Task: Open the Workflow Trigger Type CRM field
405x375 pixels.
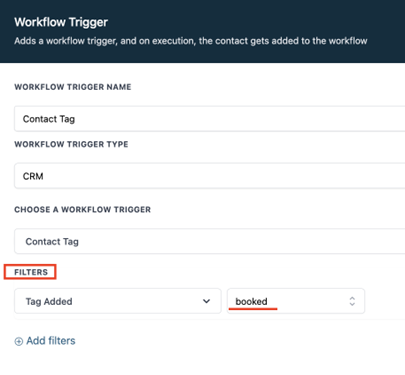Action: [209, 176]
